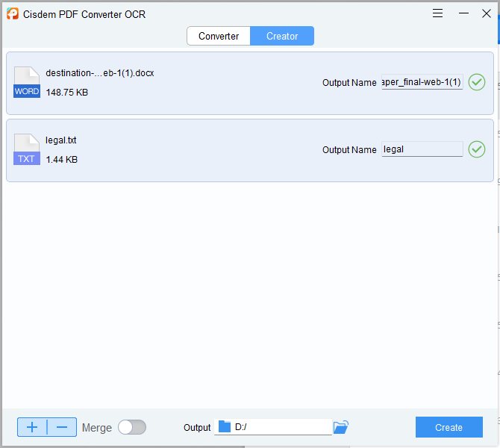
Task: Select the Creator tab
Action: (282, 36)
